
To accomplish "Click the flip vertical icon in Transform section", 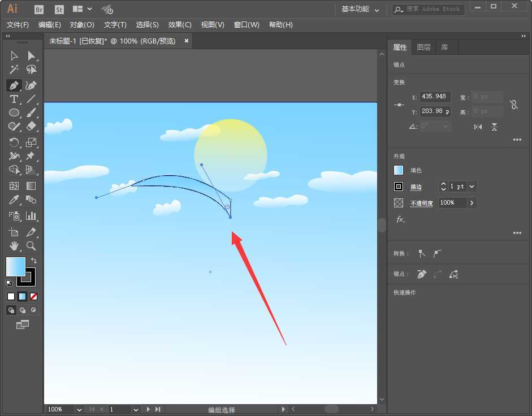I will pos(494,127).
